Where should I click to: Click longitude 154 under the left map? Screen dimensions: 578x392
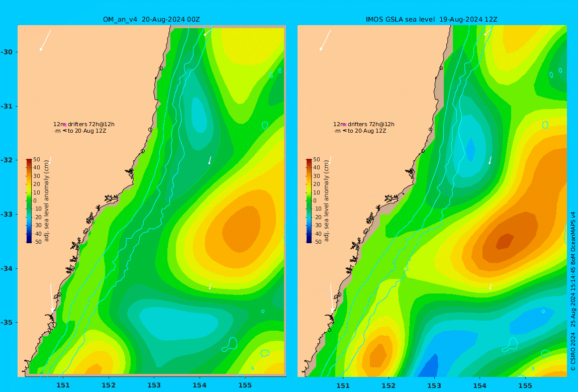[200, 385]
